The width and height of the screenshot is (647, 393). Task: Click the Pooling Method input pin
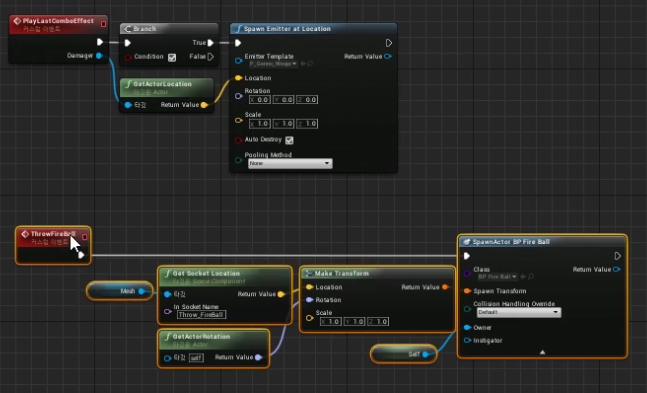[238, 160]
